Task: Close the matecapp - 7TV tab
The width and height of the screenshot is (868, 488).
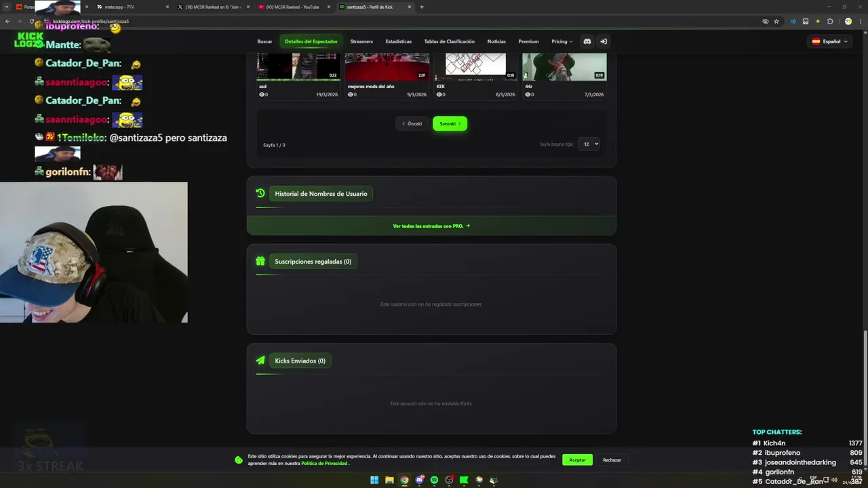Action: [167, 7]
